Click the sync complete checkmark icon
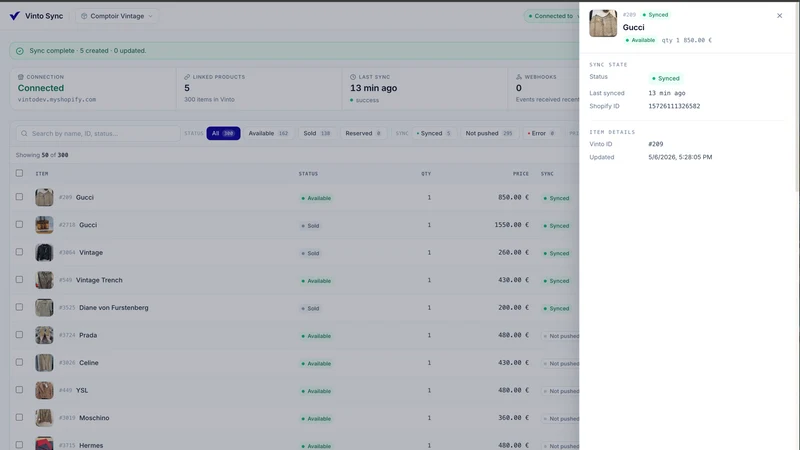This screenshot has width=800, height=450. [20, 51]
